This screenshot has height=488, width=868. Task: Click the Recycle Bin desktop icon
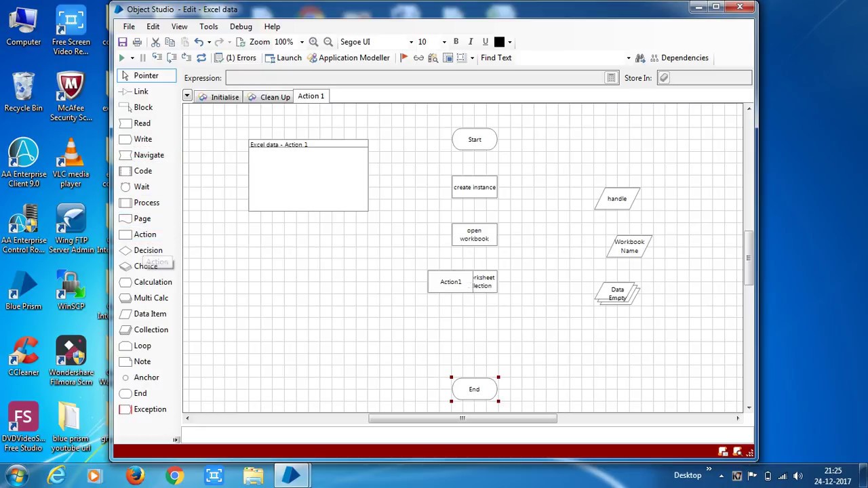[23, 92]
